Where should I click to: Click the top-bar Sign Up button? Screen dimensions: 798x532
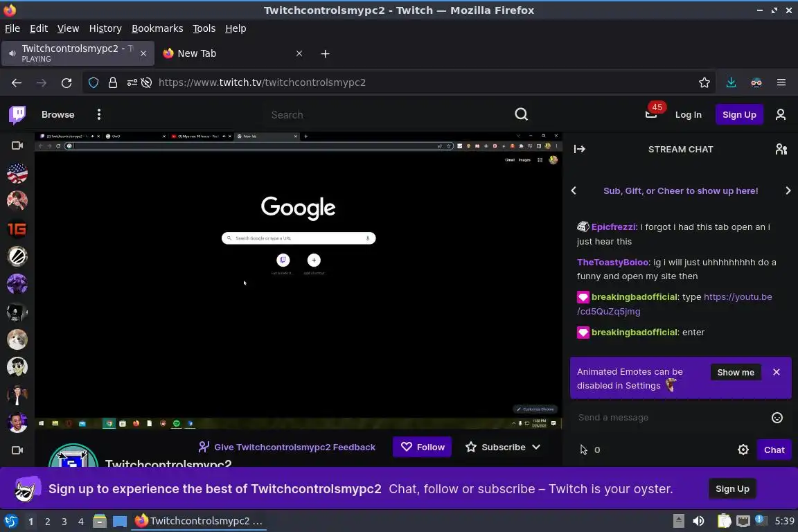click(x=739, y=114)
